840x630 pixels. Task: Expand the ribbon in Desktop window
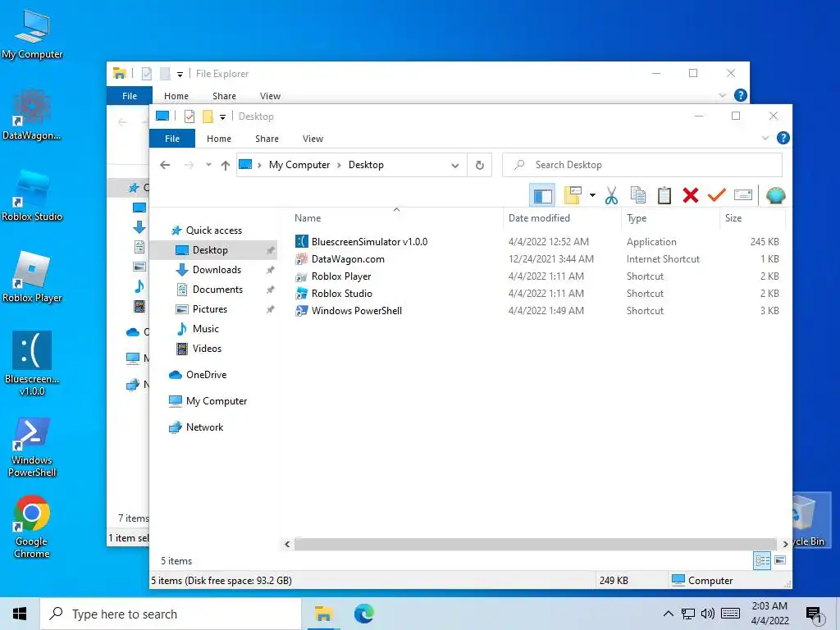click(765, 138)
